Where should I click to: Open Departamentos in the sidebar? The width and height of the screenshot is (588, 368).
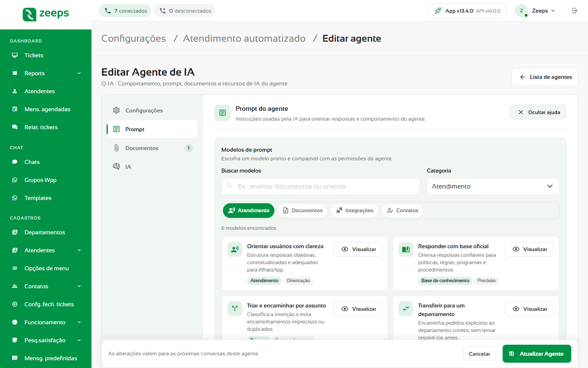pyautogui.click(x=46, y=232)
